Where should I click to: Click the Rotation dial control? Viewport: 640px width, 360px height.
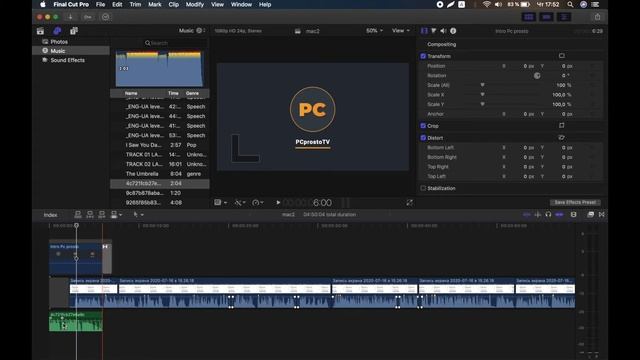click(x=537, y=76)
